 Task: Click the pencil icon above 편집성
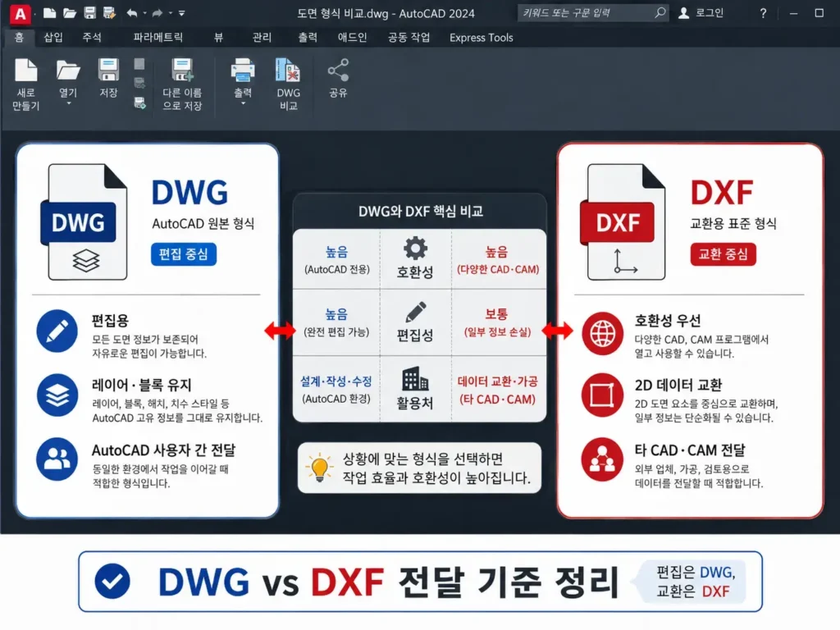tap(416, 312)
